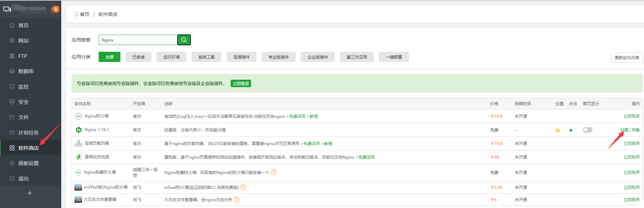Click 立即购买 for Nginx免费防火墙
The width and height of the screenshot is (644, 208).
tap(632, 173)
